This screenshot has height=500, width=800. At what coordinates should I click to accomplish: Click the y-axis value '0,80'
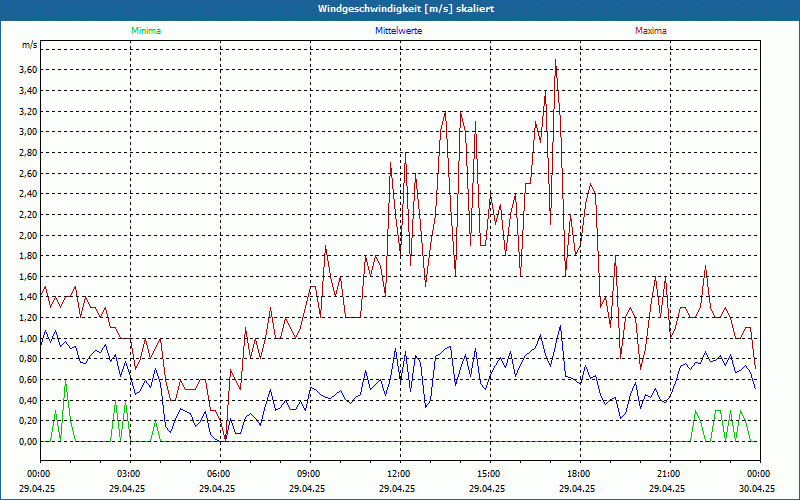[28, 359]
